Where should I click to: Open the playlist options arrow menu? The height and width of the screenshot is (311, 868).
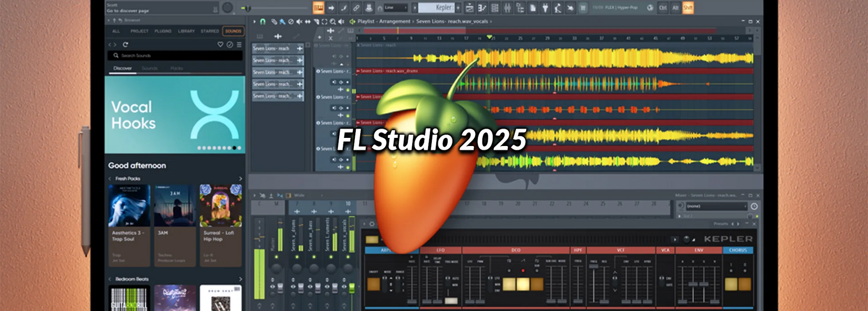254,22
